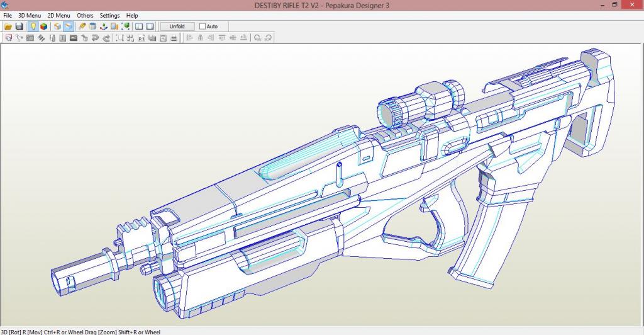Viewport: 644px width, 335px height.
Task: Click the undo arrow icon
Action: [x=95, y=38]
